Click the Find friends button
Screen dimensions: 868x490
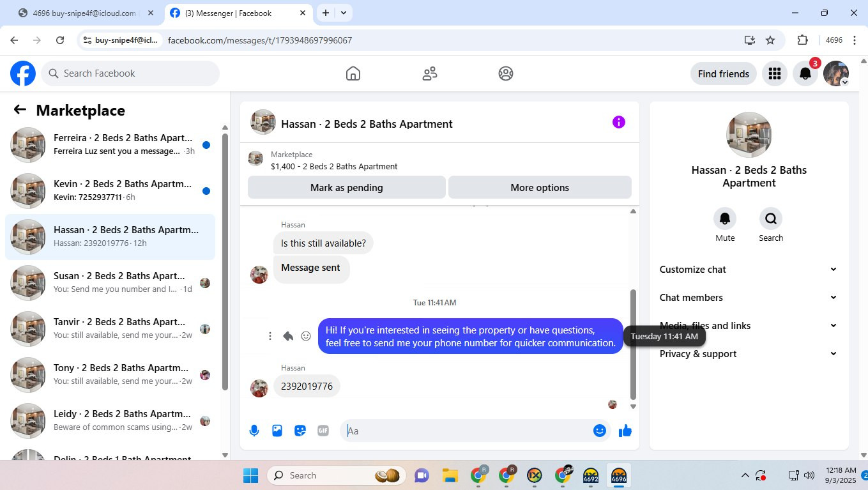point(724,73)
